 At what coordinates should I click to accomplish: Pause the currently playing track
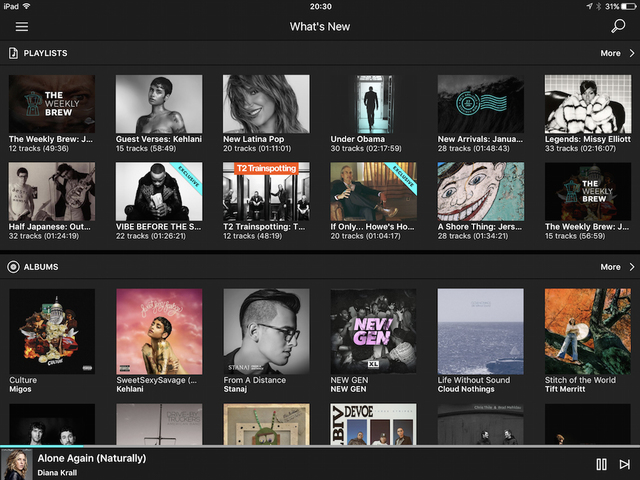click(x=601, y=464)
